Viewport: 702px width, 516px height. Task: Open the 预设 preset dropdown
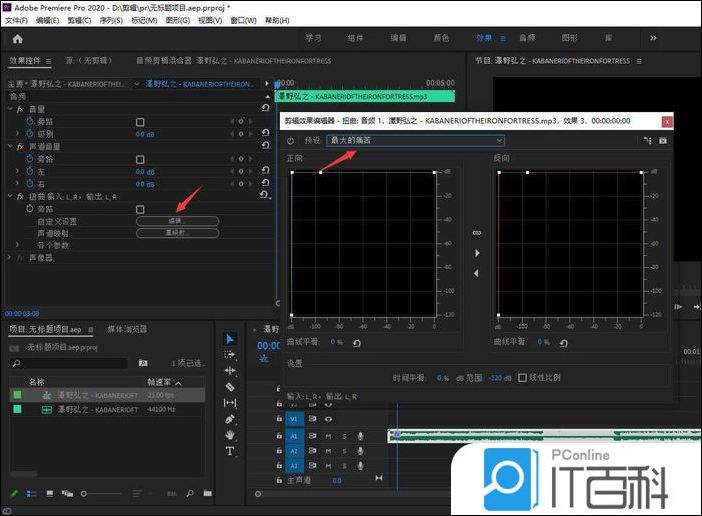415,141
